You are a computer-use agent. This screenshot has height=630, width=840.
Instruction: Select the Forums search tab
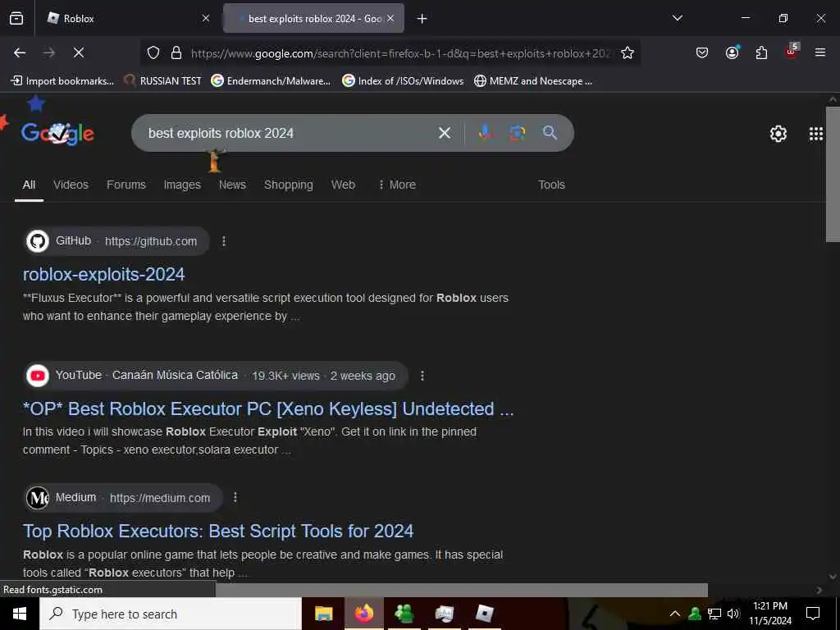coord(126,185)
